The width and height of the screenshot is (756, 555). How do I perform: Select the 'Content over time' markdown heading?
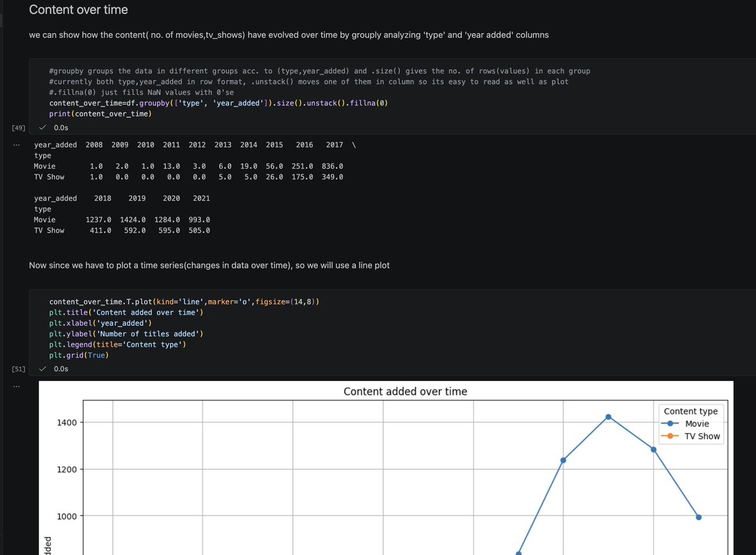pos(79,9)
